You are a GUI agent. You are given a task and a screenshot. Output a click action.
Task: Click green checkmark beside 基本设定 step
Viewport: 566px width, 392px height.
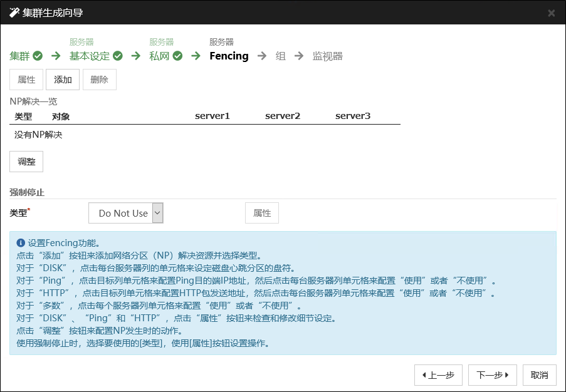(118, 56)
